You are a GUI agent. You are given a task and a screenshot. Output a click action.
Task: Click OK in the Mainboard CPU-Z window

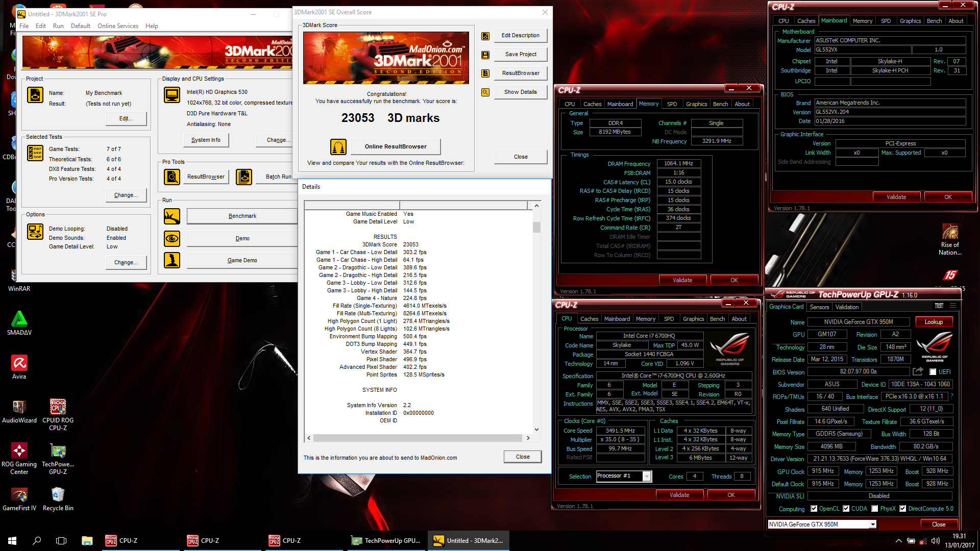(x=948, y=197)
